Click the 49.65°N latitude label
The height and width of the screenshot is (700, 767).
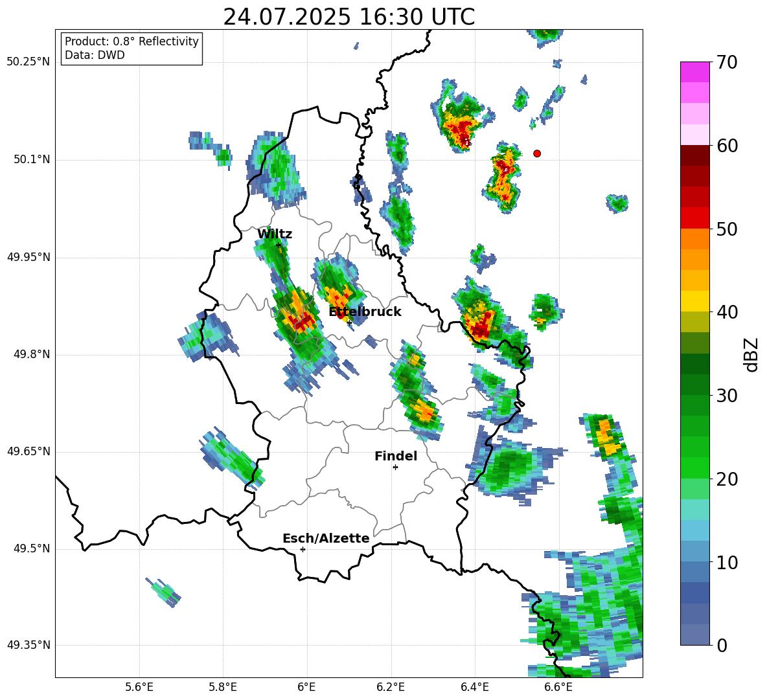click(x=29, y=451)
